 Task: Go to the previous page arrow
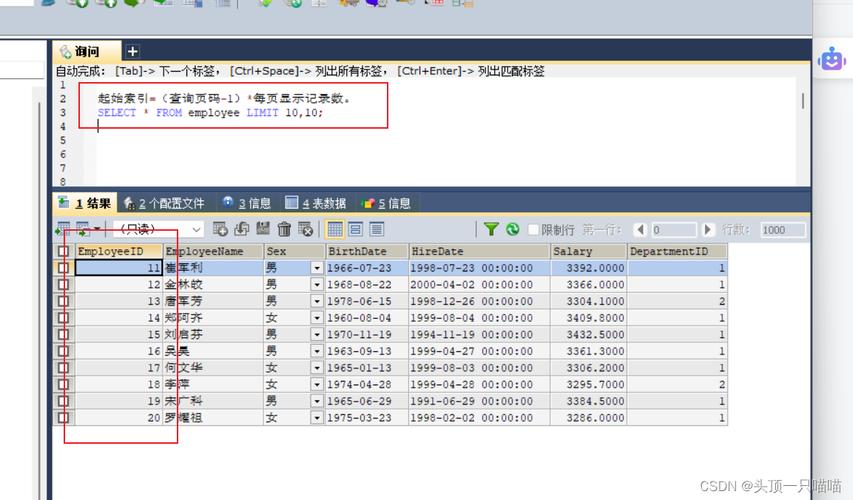(640, 230)
